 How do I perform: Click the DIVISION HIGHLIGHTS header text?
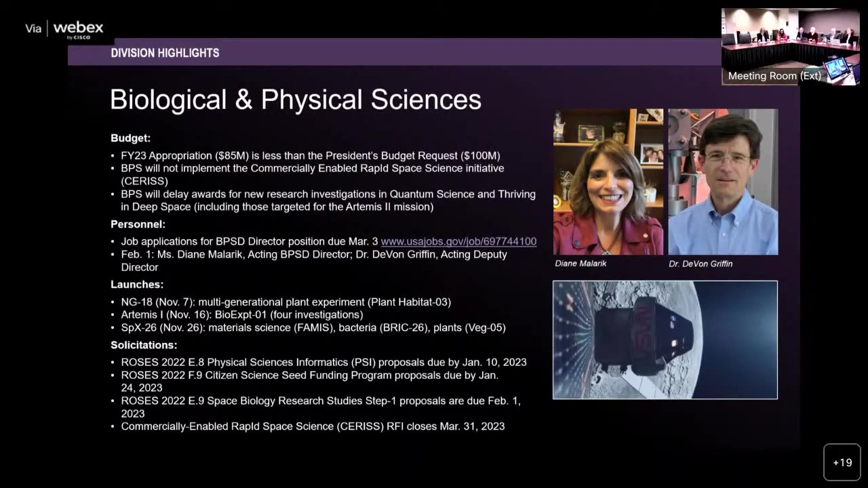coord(165,53)
